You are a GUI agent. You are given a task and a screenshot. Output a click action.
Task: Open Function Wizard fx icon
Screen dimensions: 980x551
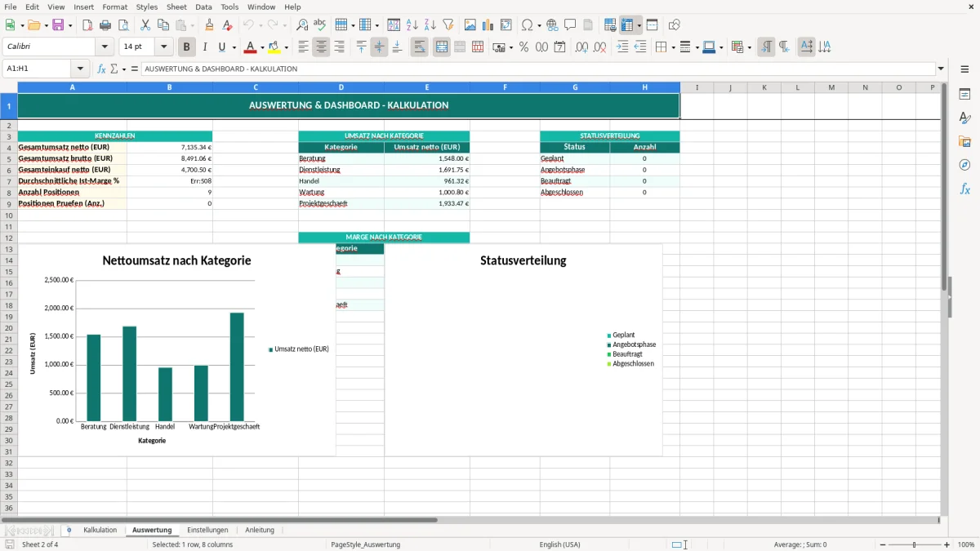coord(102,69)
